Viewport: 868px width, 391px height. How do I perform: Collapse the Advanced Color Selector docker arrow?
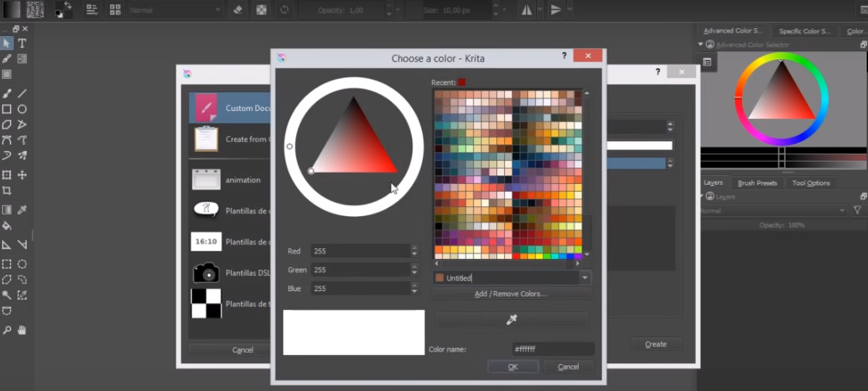click(x=701, y=45)
